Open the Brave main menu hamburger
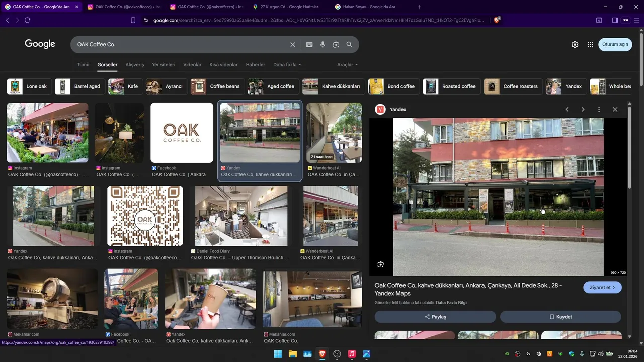Screen dimensions: 644x362 click(636, 20)
